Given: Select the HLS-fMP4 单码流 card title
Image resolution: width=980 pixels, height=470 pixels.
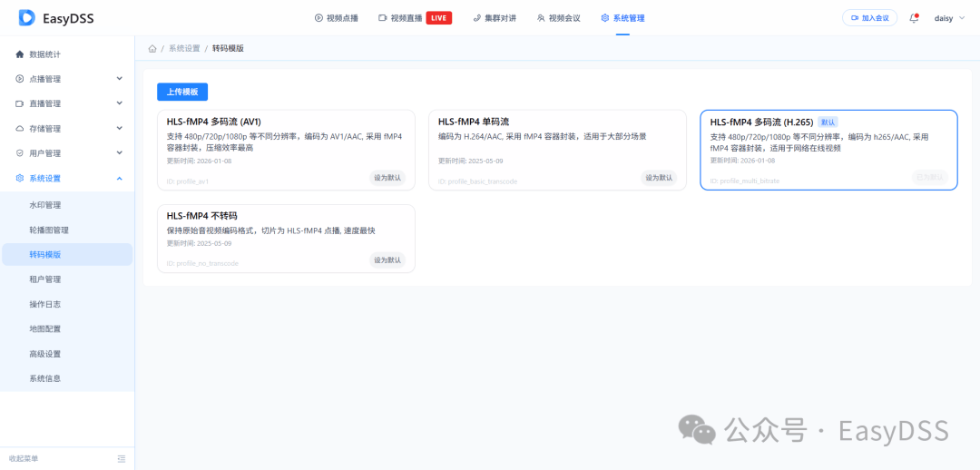Looking at the screenshot, I should coord(474,122).
